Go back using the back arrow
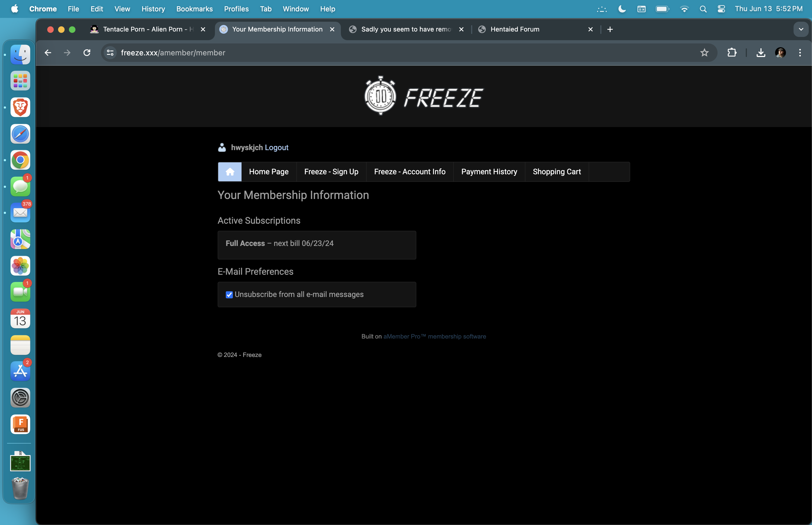 point(48,53)
